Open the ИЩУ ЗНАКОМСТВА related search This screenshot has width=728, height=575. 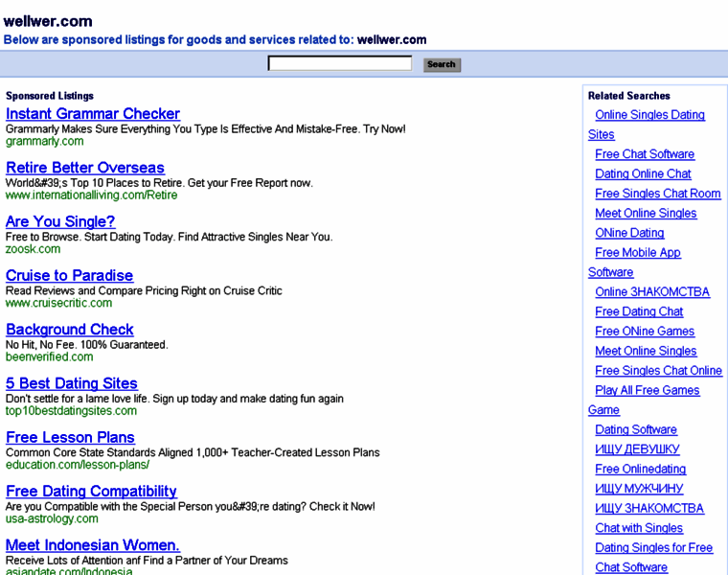[x=649, y=509]
